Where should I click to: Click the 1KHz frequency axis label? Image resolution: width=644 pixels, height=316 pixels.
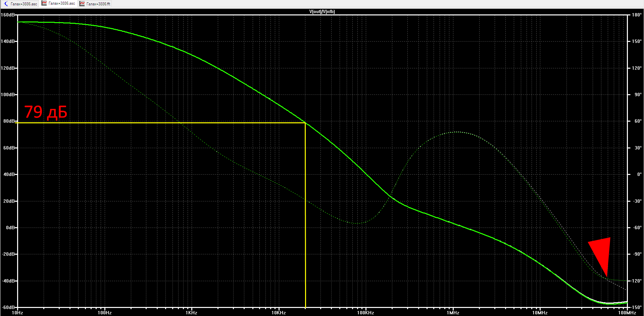[192, 313]
